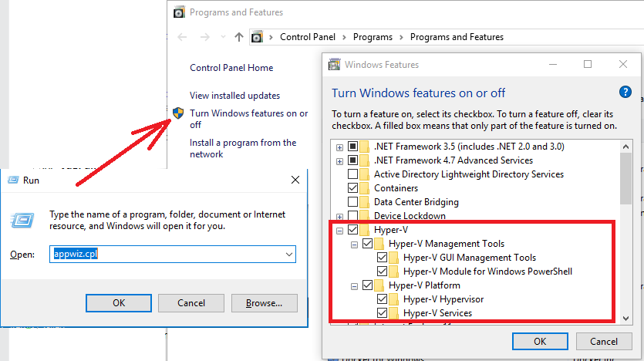
Task: Maximize the Windows Features dialog
Action: pos(588,65)
